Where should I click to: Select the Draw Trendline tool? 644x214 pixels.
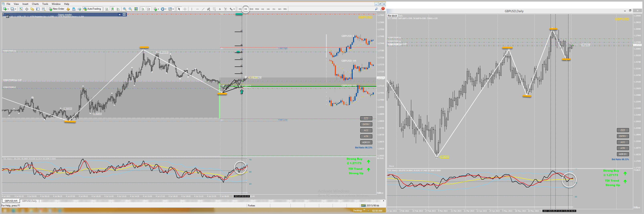click(x=203, y=9)
